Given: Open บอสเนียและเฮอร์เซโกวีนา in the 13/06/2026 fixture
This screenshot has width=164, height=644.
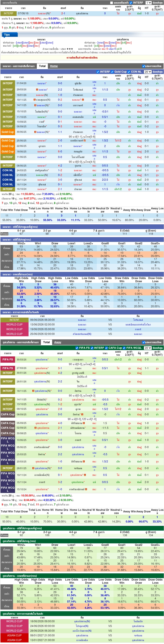Looking at the screenshot, I should tap(138, 325).
